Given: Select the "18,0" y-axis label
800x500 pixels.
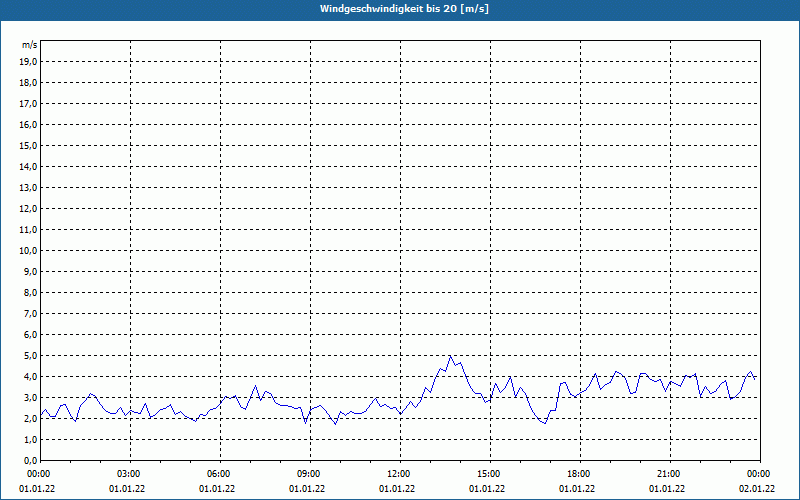Looking at the screenshot, I should (x=28, y=83).
